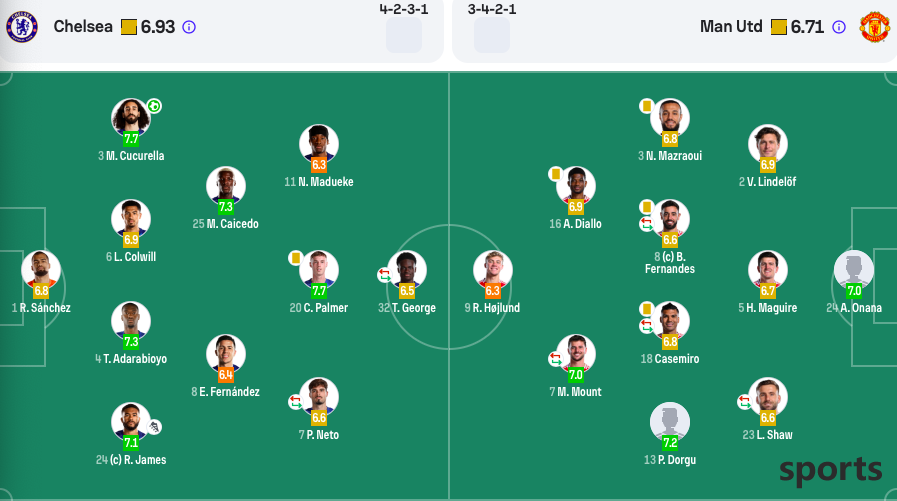897x501 pixels.
Task: Open the H. Maguire name link
Action: tap(771, 308)
